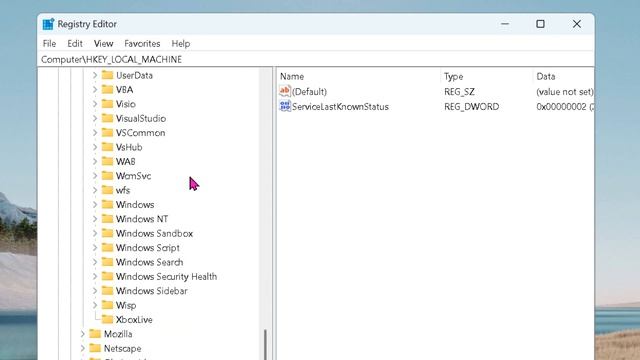Expand the Netscape key
Screen dimensions: 640x360
(x=82, y=348)
